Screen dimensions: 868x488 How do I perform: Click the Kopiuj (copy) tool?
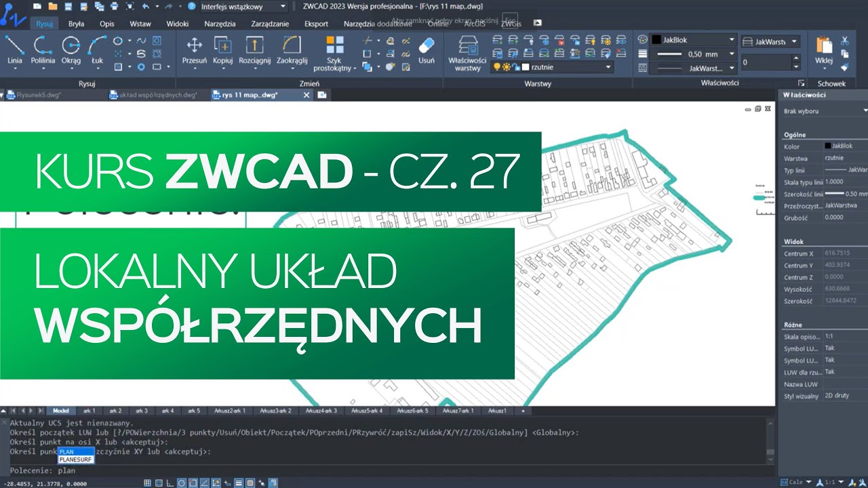pos(222,49)
